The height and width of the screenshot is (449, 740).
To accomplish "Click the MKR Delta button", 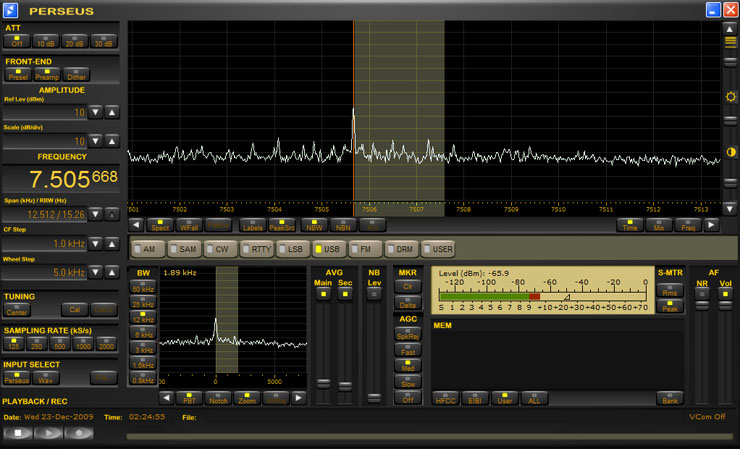I will [407, 304].
